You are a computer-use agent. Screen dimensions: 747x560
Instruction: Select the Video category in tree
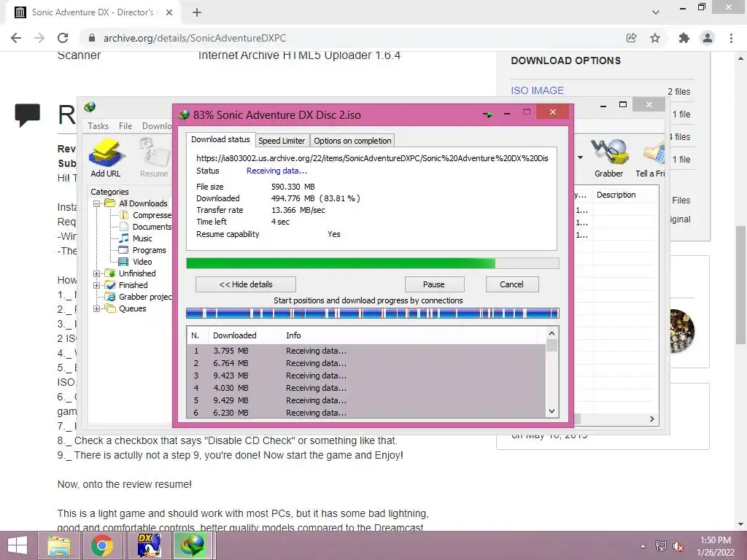coord(142,262)
